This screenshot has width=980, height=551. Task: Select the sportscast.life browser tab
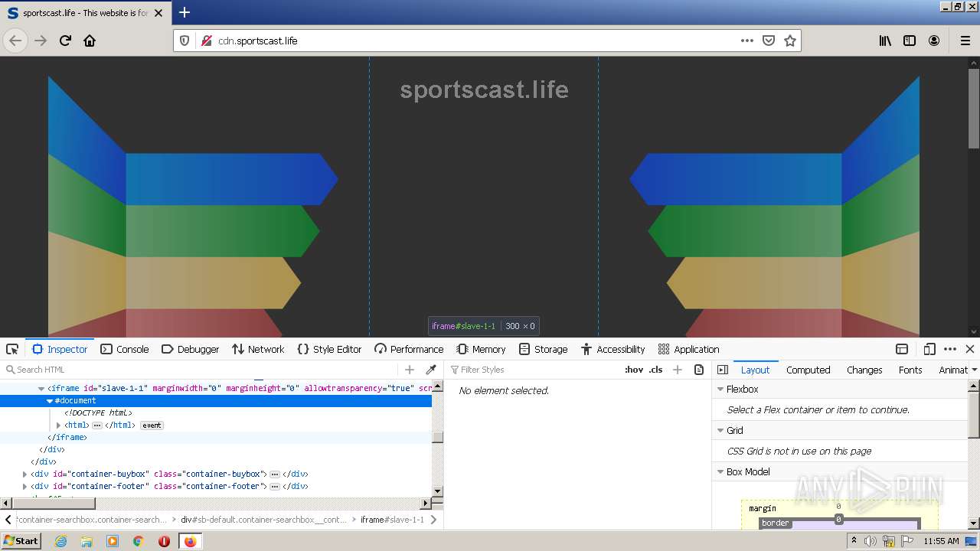click(x=84, y=12)
